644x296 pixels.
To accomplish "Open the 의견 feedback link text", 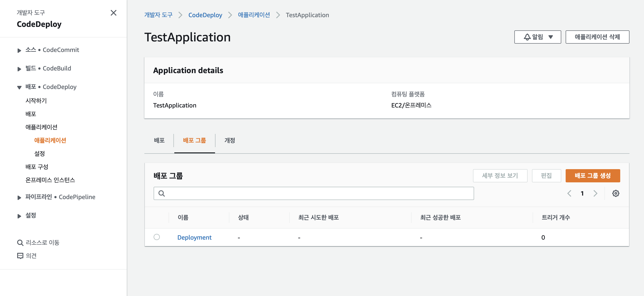I will [x=31, y=256].
